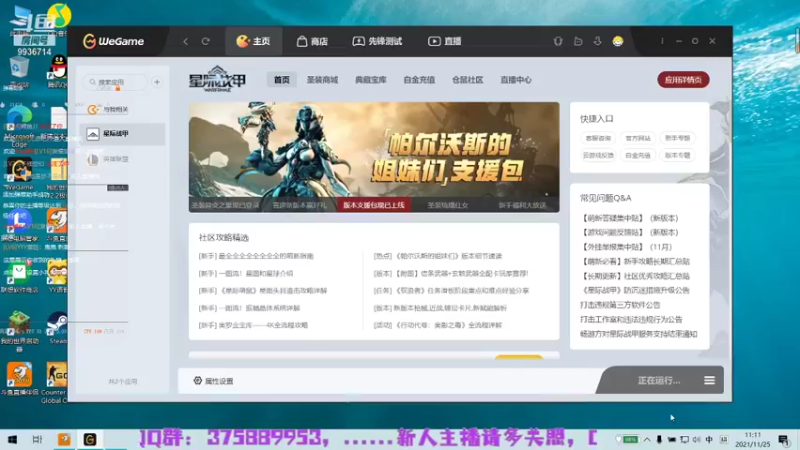The width and height of the screenshot is (800, 450).
Task: Switch to 典藏宝库 tab
Action: coord(370,80)
